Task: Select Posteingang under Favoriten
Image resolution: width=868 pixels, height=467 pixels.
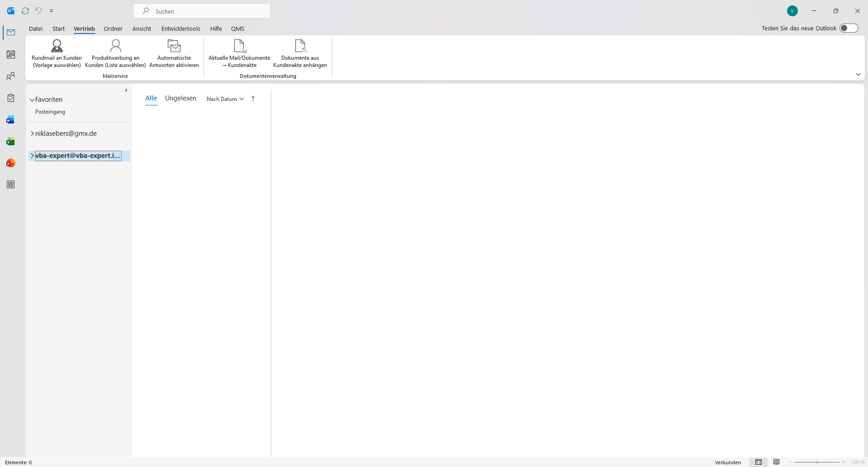Action: [x=50, y=112]
